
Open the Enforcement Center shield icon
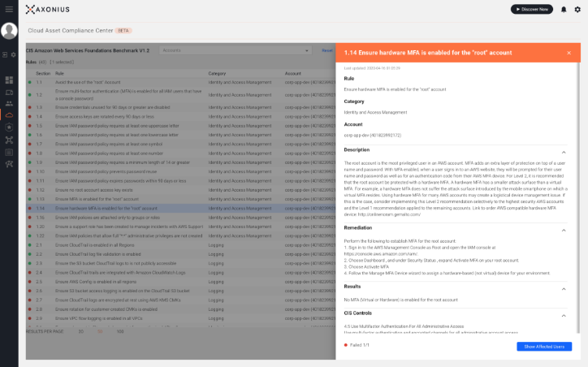pos(9,127)
